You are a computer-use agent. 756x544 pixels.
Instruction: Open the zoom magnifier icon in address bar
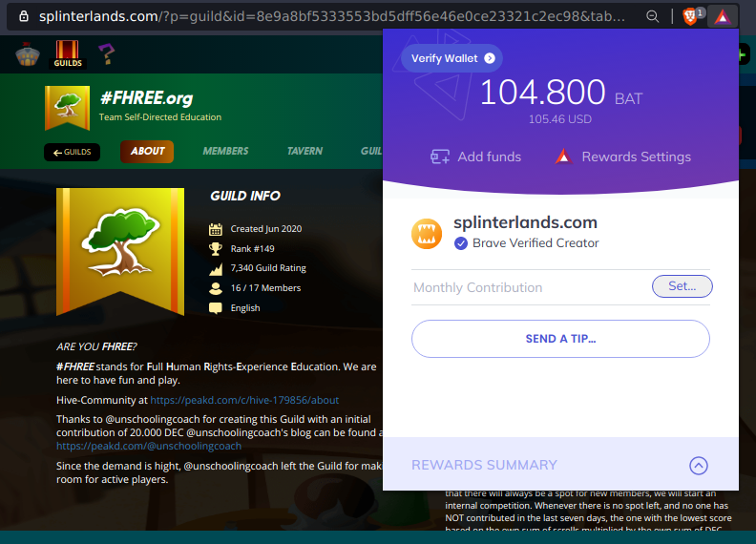click(x=652, y=16)
